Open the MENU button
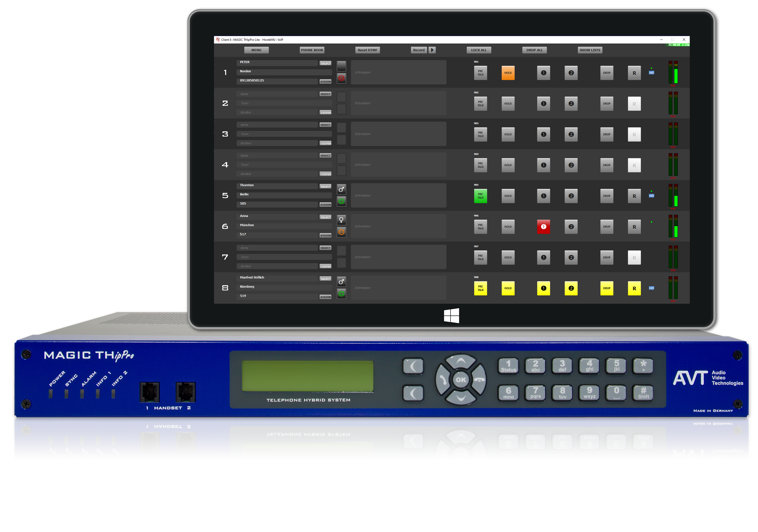The width and height of the screenshot is (758, 532). coord(256,50)
